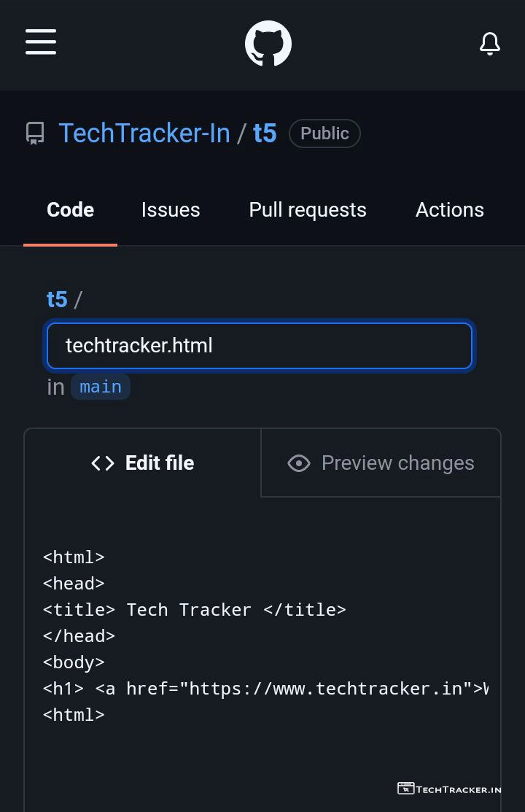Click the eye icon on Preview changes

tap(299, 463)
